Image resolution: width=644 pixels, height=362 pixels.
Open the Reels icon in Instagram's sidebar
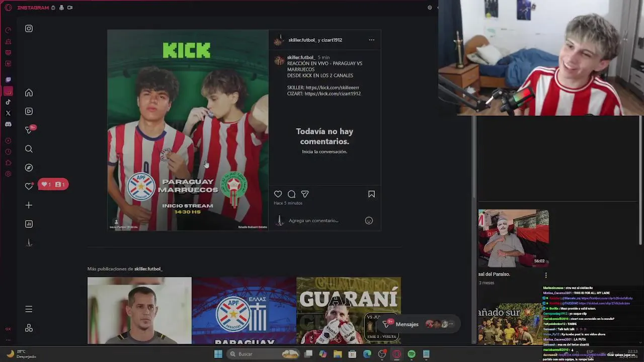click(x=29, y=111)
